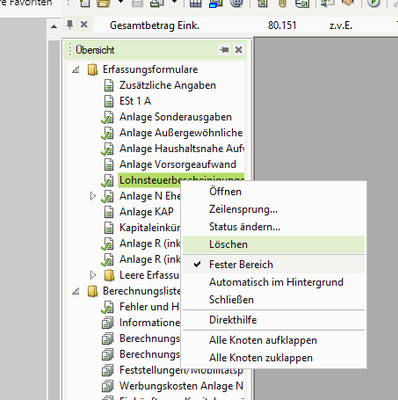Expand the Anlage N Ehe node
The width and height of the screenshot is (398, 400).
[93, 196]
